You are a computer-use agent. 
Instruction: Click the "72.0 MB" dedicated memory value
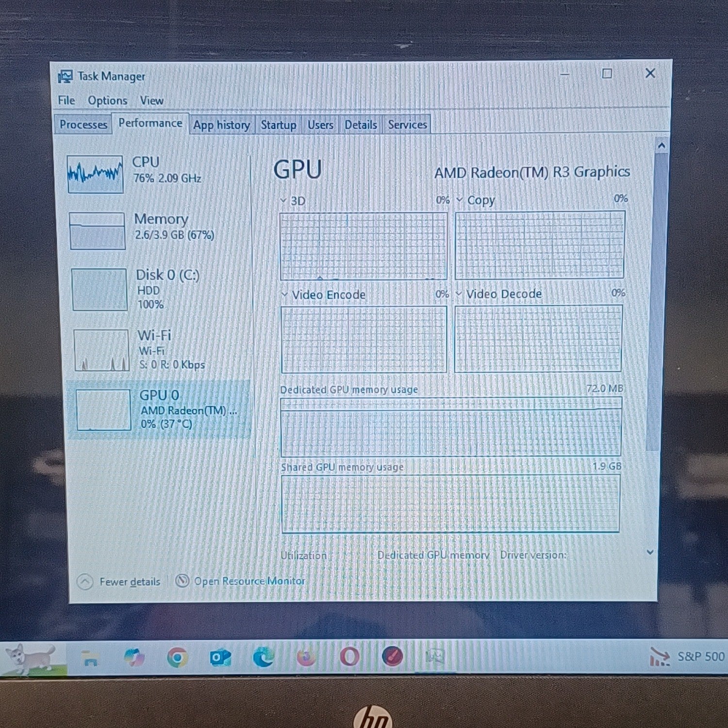[x=605, y=388]
